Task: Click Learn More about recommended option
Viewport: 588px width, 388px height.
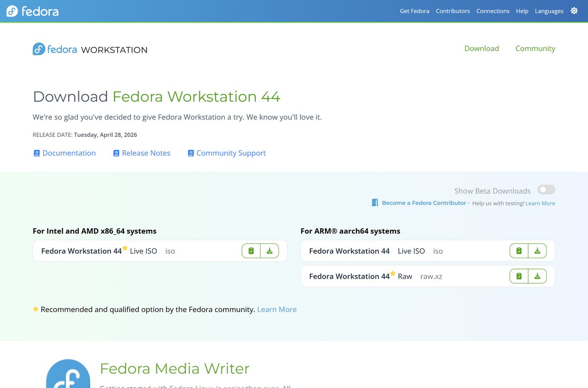Action: coord(277,310)
